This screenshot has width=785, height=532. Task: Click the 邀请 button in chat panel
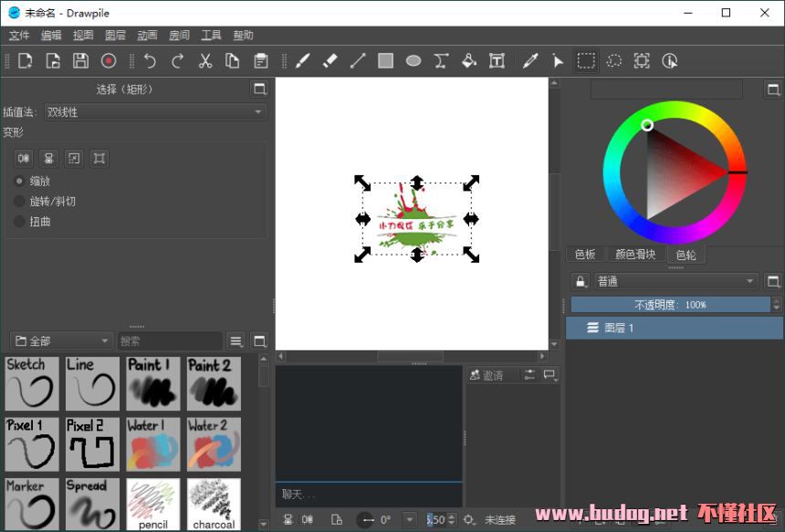click(491, 375)
